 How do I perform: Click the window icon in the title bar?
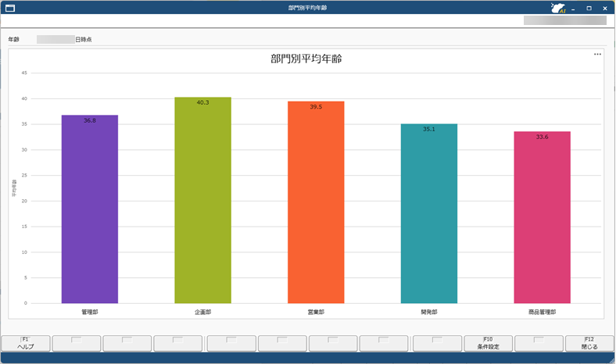[10, 8]
